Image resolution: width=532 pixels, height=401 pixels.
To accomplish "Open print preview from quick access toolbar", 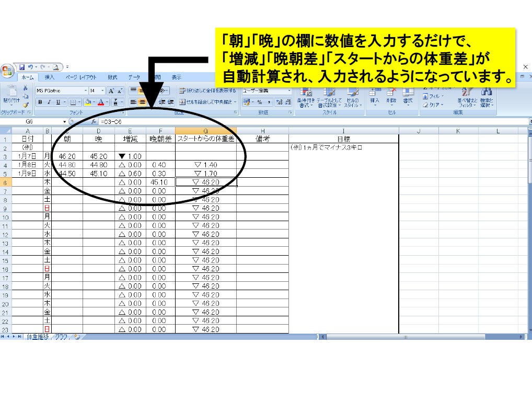I will click(x=56, y=67).
